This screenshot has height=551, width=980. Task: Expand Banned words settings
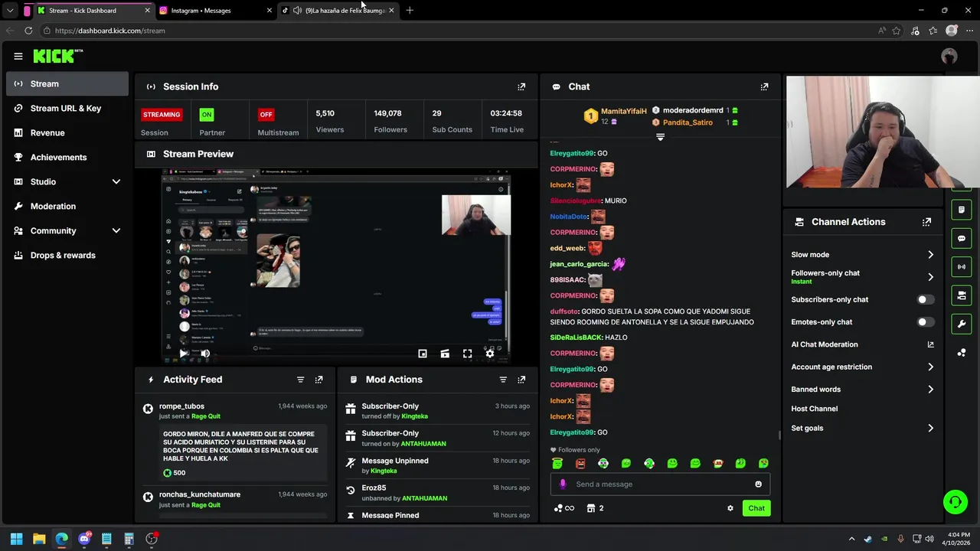click(930, 390)
